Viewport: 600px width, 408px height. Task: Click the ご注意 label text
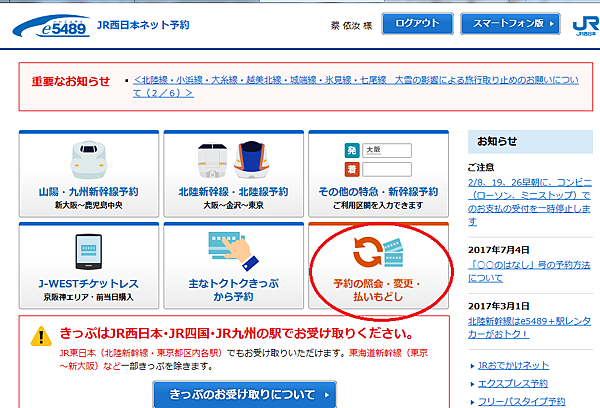(481, 167)
